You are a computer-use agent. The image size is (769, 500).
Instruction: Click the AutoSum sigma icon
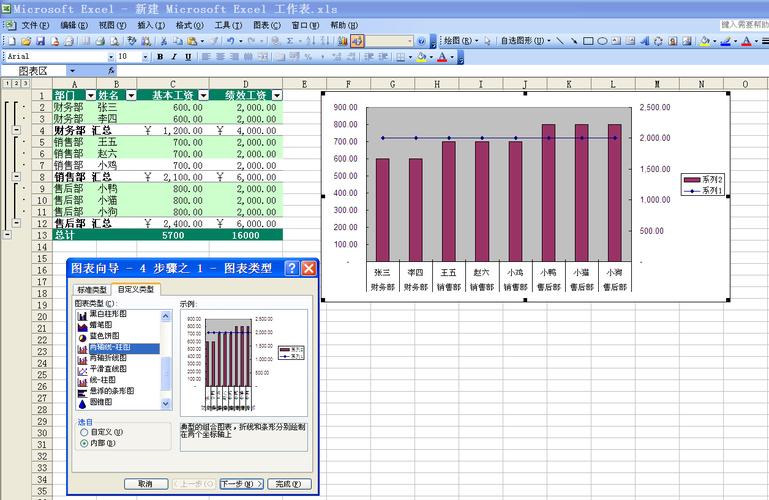(x=290, y=41)
